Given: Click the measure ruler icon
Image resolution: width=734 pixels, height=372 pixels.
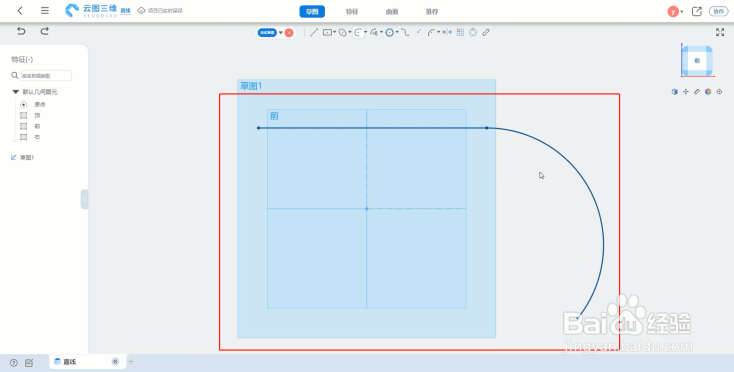Looking at the screenshot, I should tap(697, 92).
